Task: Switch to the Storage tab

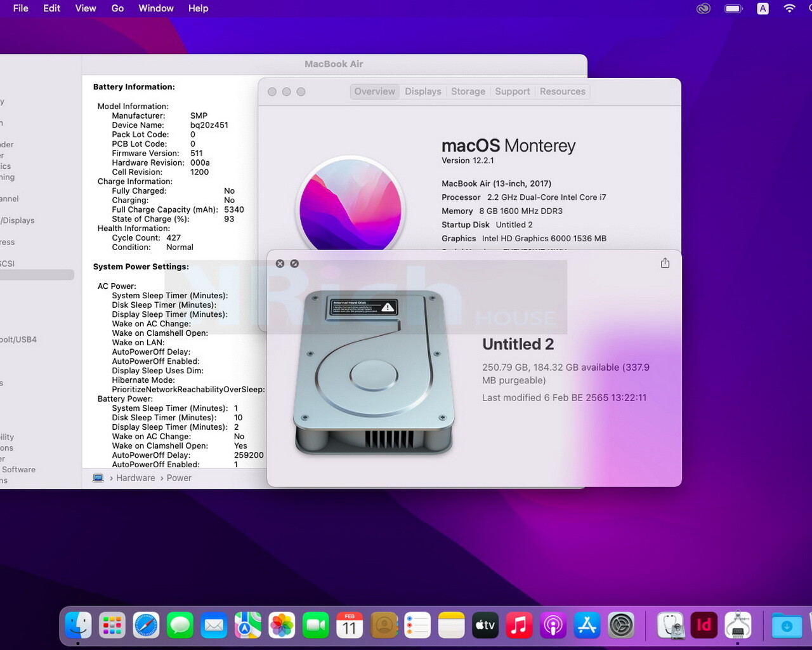Action: pyautogui.click(x=468, y=91)
